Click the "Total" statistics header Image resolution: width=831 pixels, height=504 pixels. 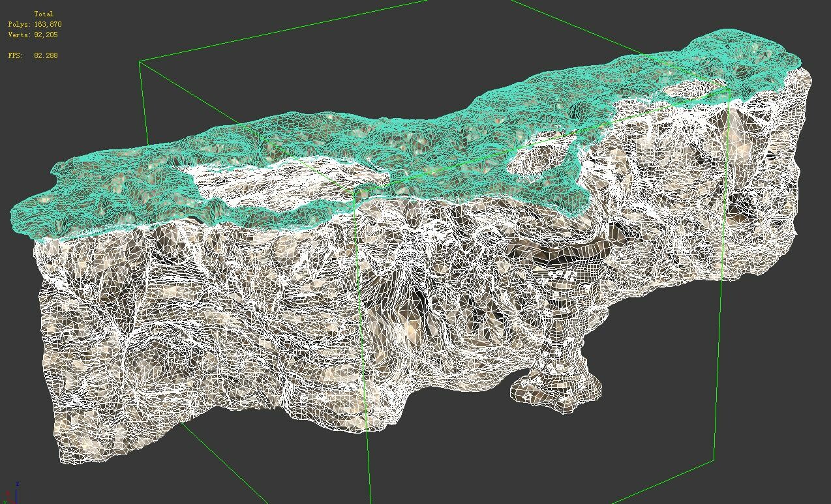[44, 14]
